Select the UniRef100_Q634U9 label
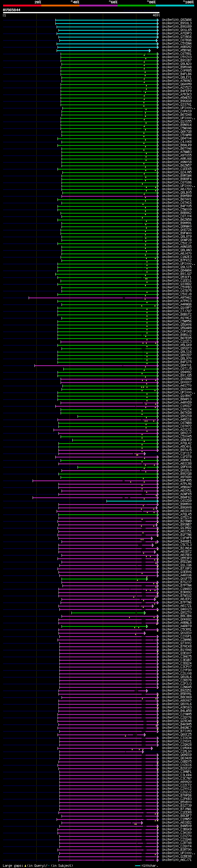The image size is (197, 868). click(x=177, y=758)
